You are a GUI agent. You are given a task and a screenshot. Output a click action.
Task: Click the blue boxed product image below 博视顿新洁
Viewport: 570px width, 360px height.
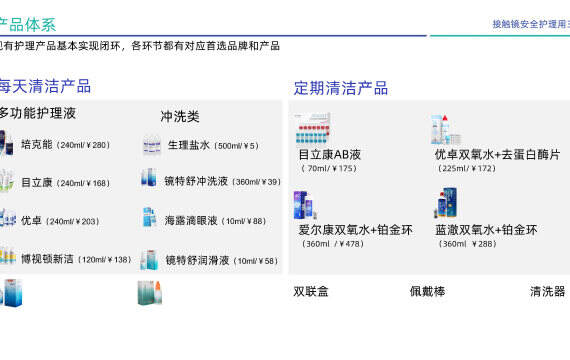pos(11,293)
